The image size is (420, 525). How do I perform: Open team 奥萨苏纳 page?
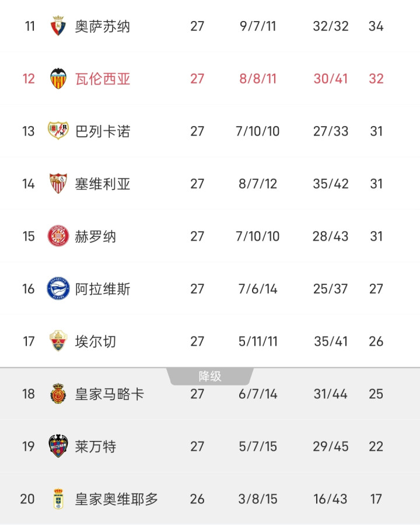click(103, 26)
